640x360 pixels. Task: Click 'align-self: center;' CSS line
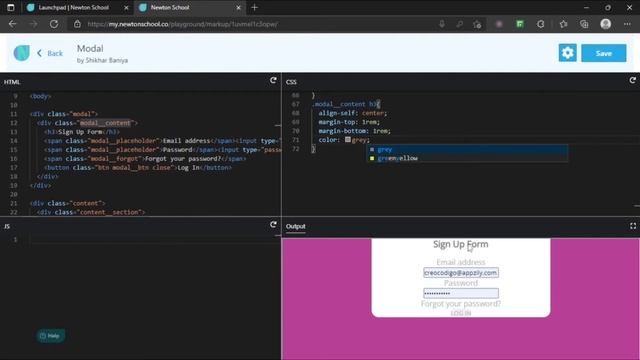352,113
